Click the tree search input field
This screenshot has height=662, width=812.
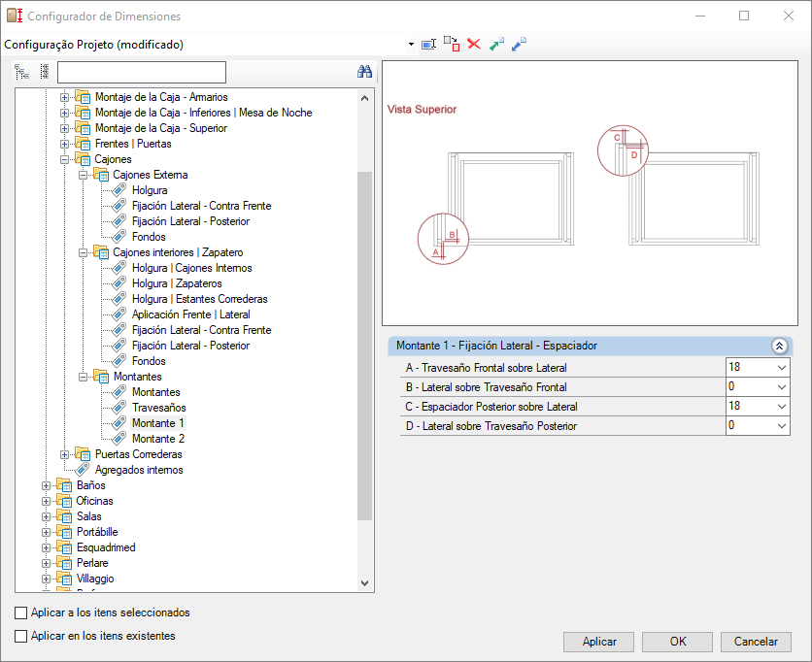point(142,73)
